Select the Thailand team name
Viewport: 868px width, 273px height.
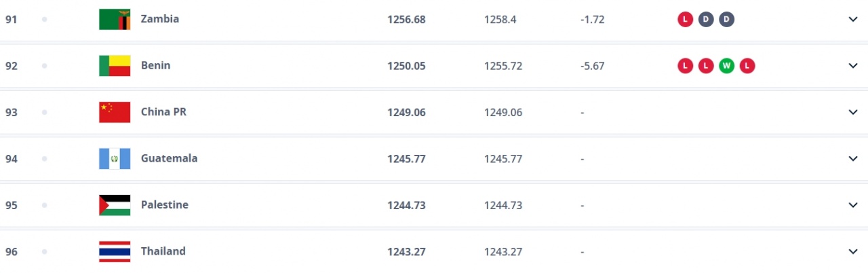click(x=163, y=251)
